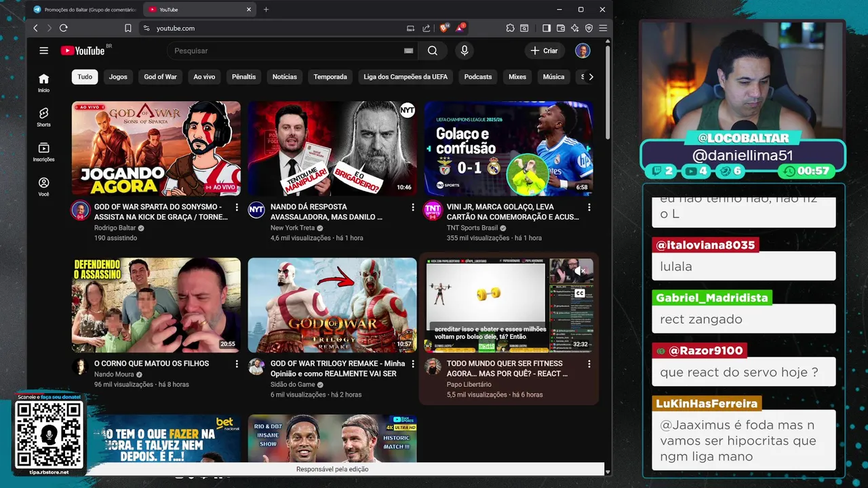Image resolution: width=868 pixels, height=488 pixels.
Task: Select the Tudo filter chip
Action: coord(85,77)
